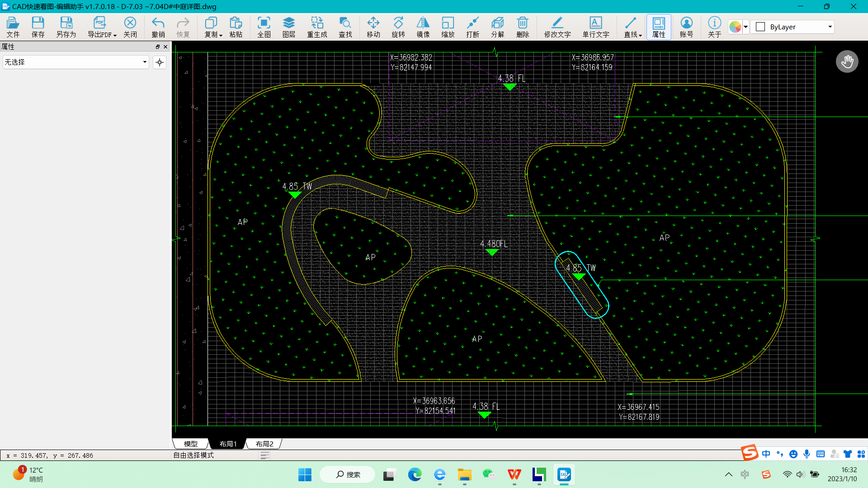Zoom to extents with 全图 icon
This screenshot has height=488, width=868.
point(264,27)
